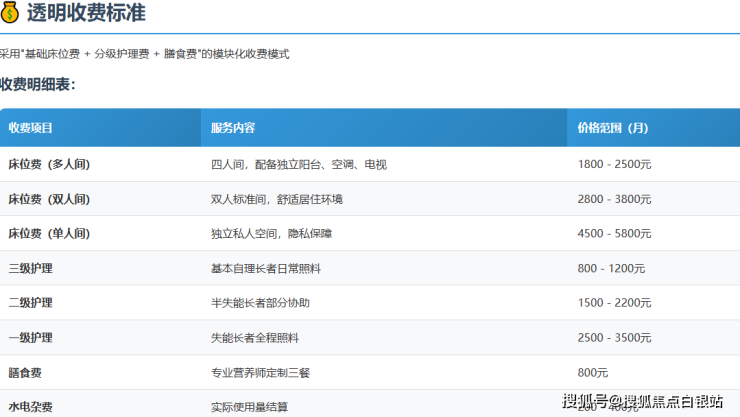Click the 床位费 (多人间) row label

point(49,164)
